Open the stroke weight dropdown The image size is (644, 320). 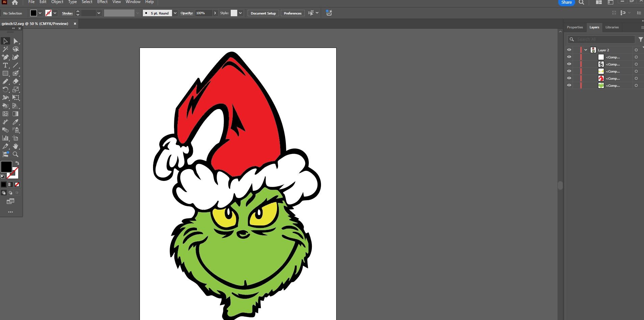click(98, 13)
